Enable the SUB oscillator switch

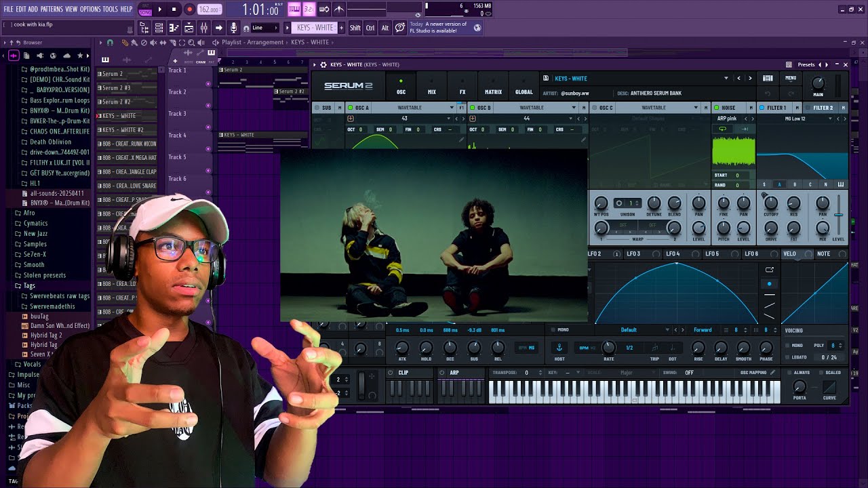[317, 108]
